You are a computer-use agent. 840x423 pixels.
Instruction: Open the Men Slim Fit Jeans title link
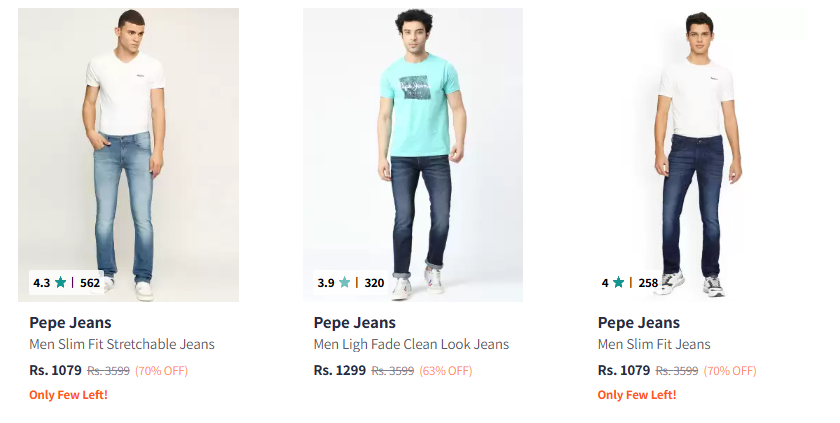pos(654,345)
